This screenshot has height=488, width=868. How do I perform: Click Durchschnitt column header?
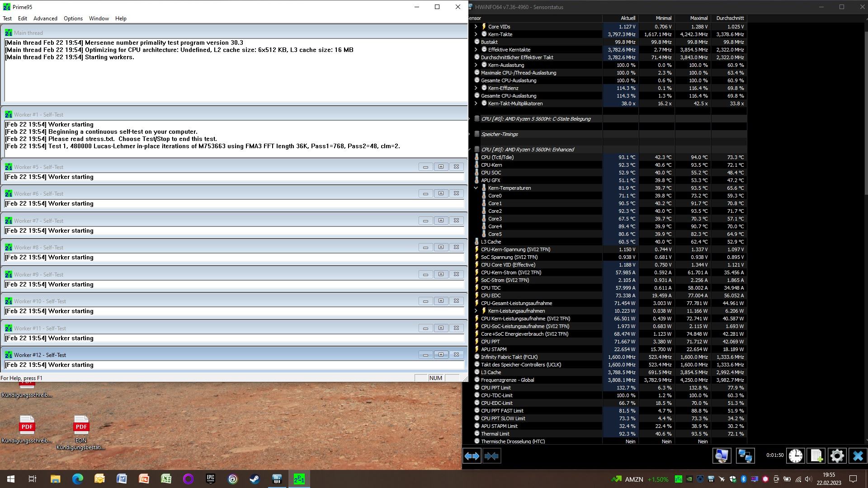click(x=729, y=18)
